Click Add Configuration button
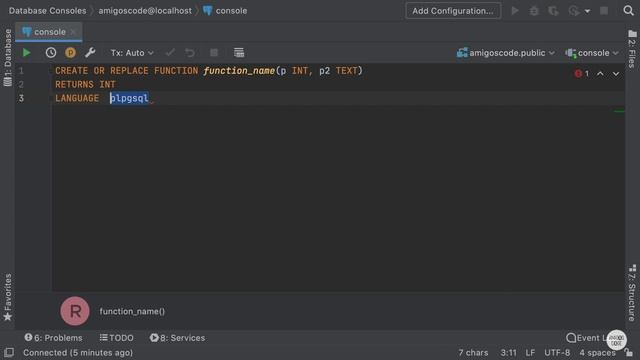Image resolution: width=640 pixels, height=360 pixels. [453, 11]
